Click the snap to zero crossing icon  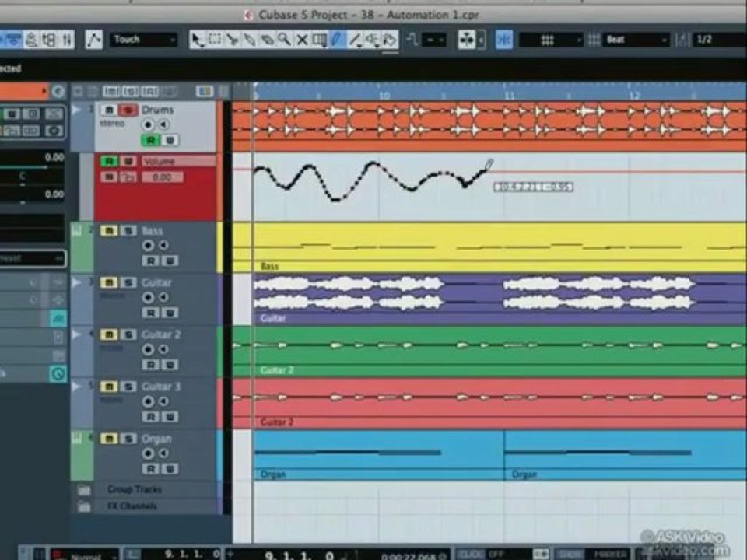412,40
